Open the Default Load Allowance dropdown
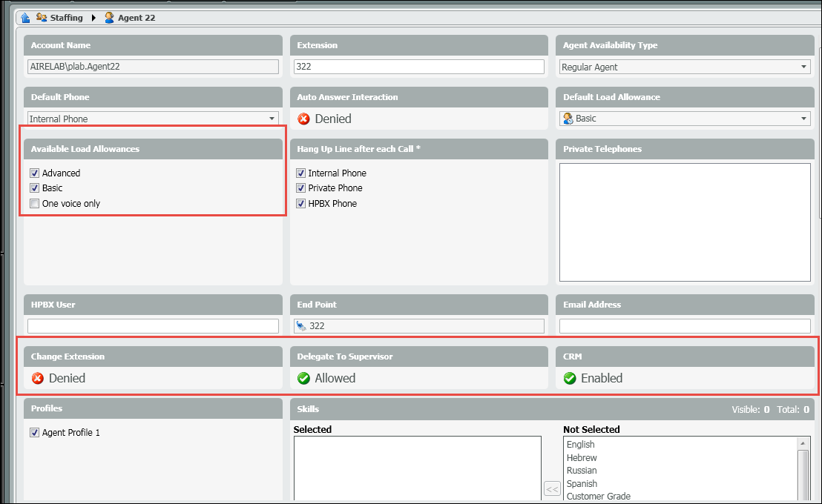The height and width of the screenshot is (504, 822). point(804,119)
